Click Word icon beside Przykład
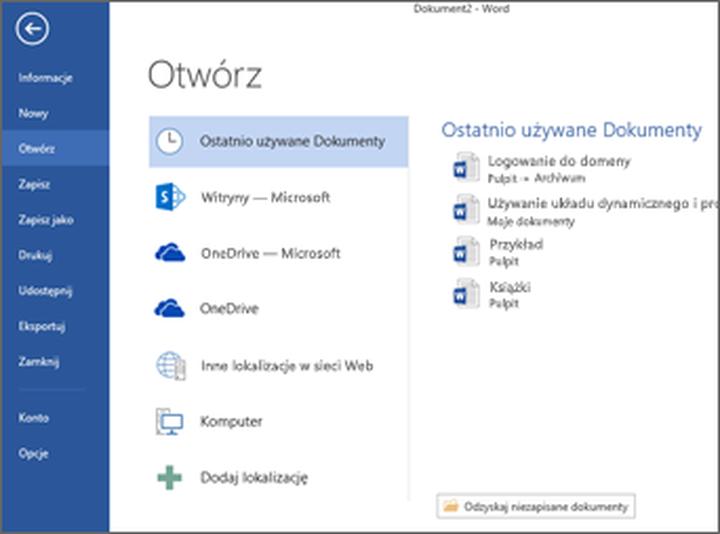This screenshot has height=534, width=720. 466,253
